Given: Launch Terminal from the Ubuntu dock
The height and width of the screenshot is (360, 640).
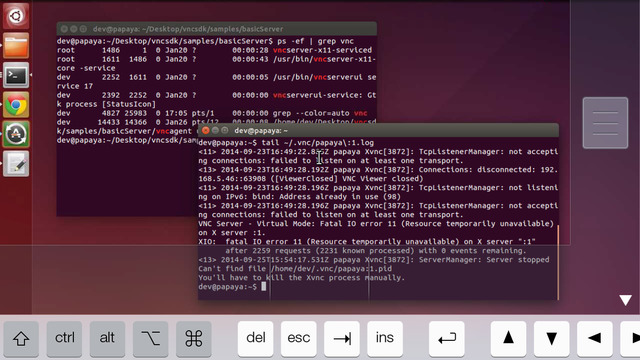Looking at the screenshot, I should (x=16, y=75).
